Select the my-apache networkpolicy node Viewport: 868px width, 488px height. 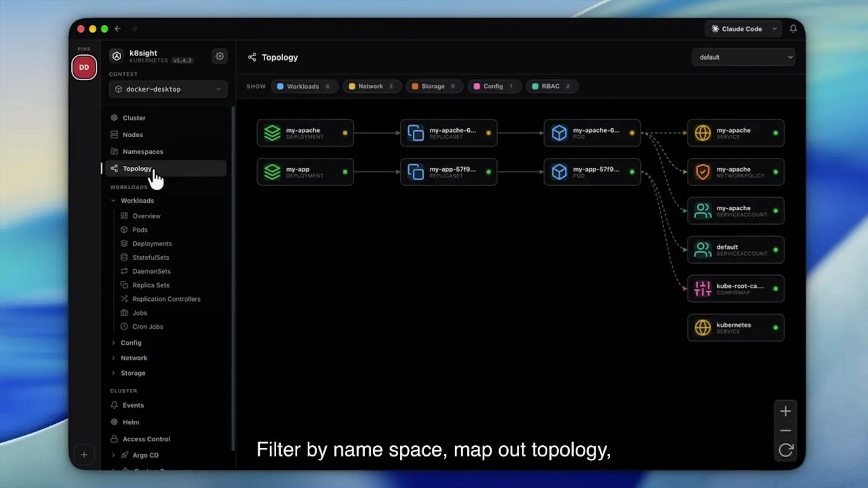point(736,172)
